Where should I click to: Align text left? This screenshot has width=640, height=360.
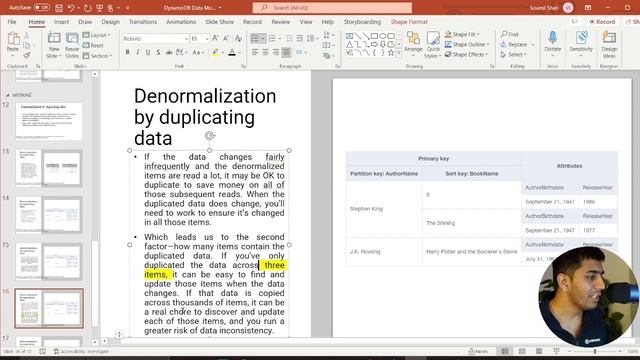(255, 52)
